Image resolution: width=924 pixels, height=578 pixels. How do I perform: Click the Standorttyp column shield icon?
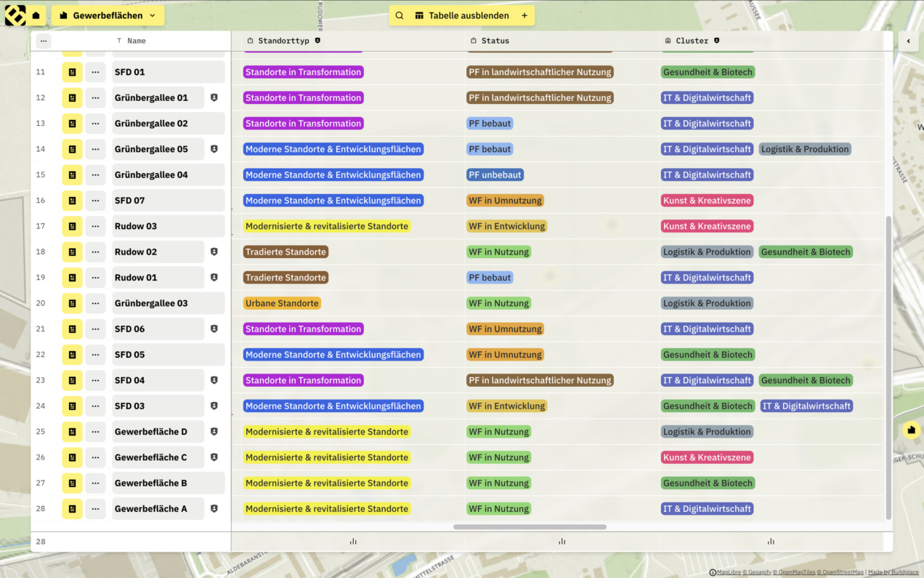pyautogui.click(x=317, y=41)
